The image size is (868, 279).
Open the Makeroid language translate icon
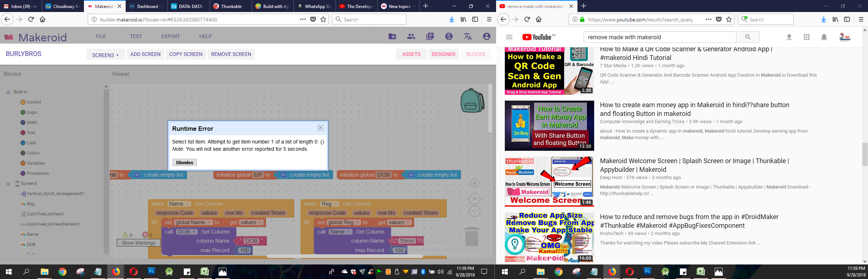pyautogui.click(x=468, y=36)
